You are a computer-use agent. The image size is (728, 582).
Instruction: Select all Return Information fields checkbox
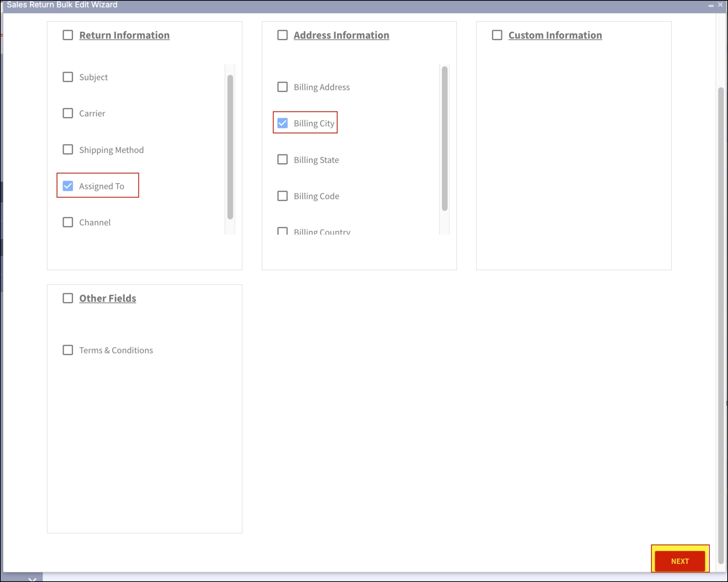point(68,35)
